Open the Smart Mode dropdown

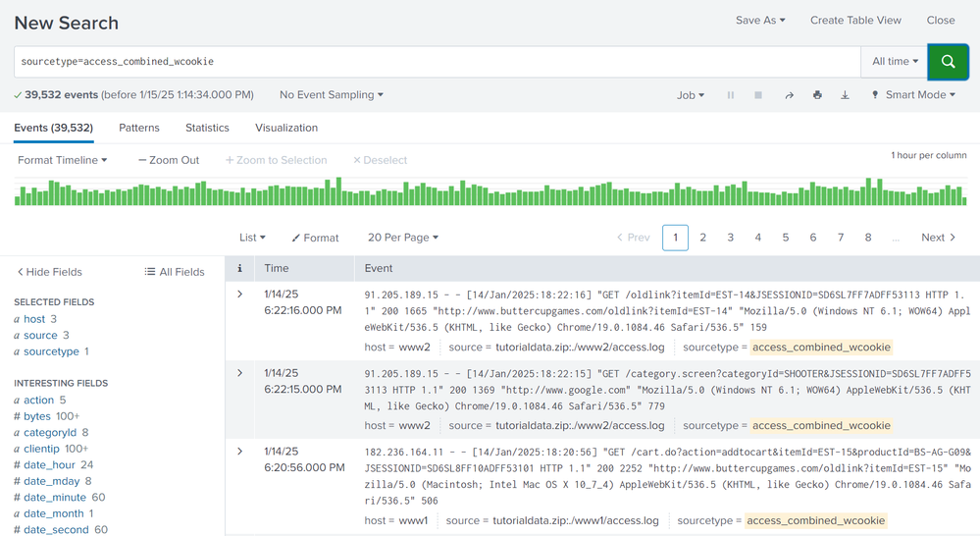click(x=913, y=95)
